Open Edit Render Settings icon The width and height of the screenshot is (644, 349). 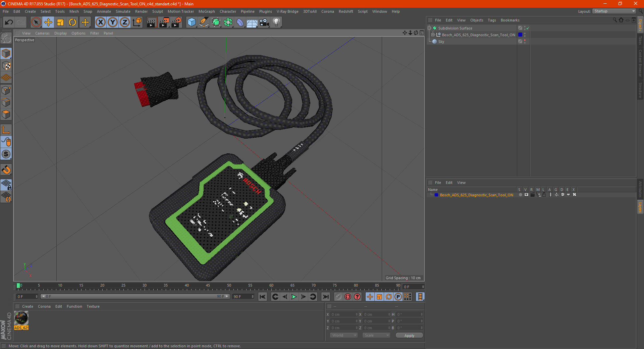pyautogui.click(x=176, y=22)
